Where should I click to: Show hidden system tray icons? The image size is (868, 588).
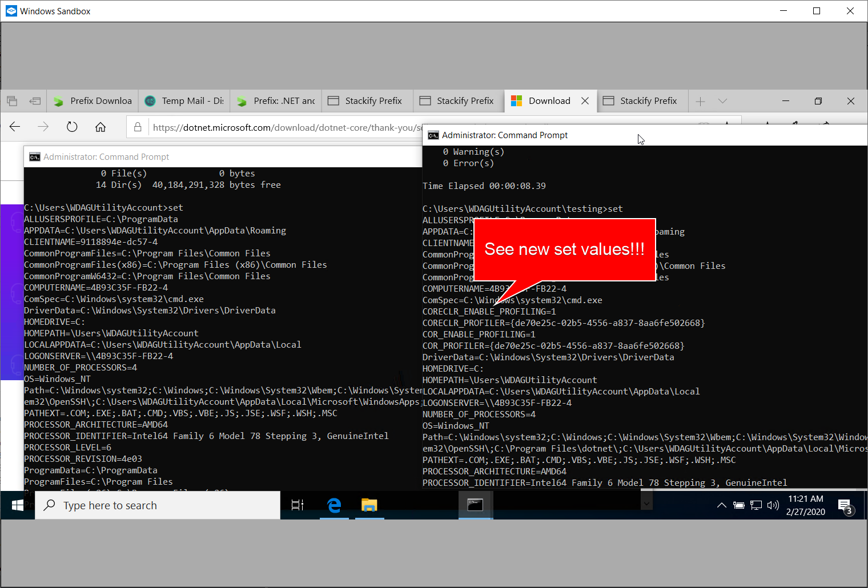(722, 505)
